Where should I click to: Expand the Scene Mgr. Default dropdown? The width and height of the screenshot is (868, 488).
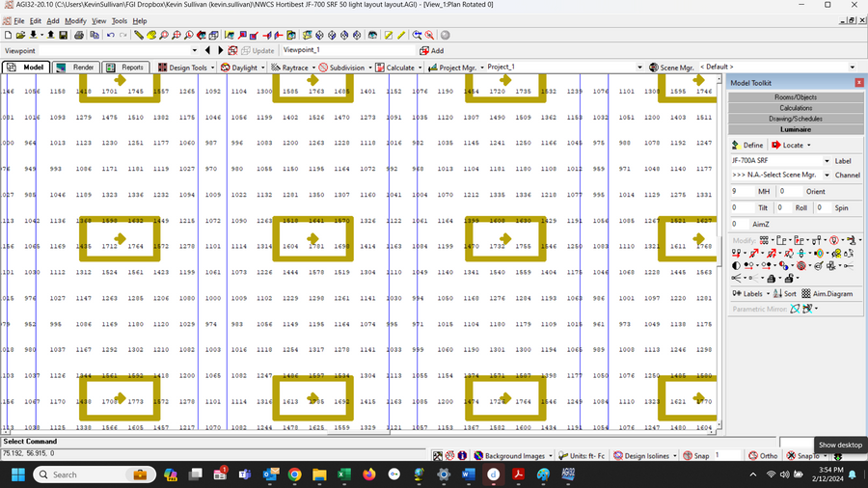pyautogui.click(x=852, y=68)
